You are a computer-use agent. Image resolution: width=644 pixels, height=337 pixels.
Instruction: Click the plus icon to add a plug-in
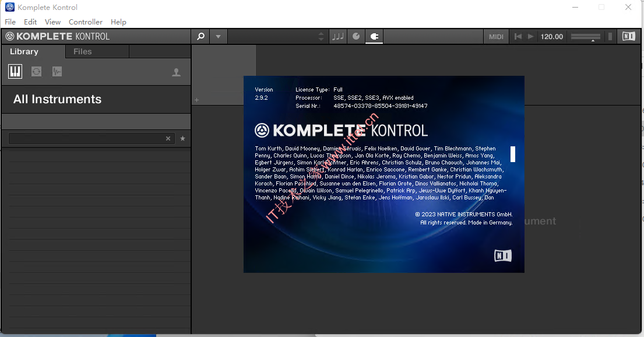tap(197, 100)
